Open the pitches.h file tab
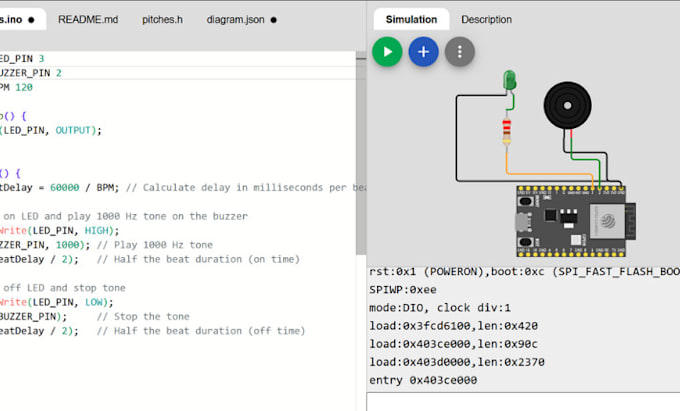Screen dimensions: 680x411 pos(162,19)
